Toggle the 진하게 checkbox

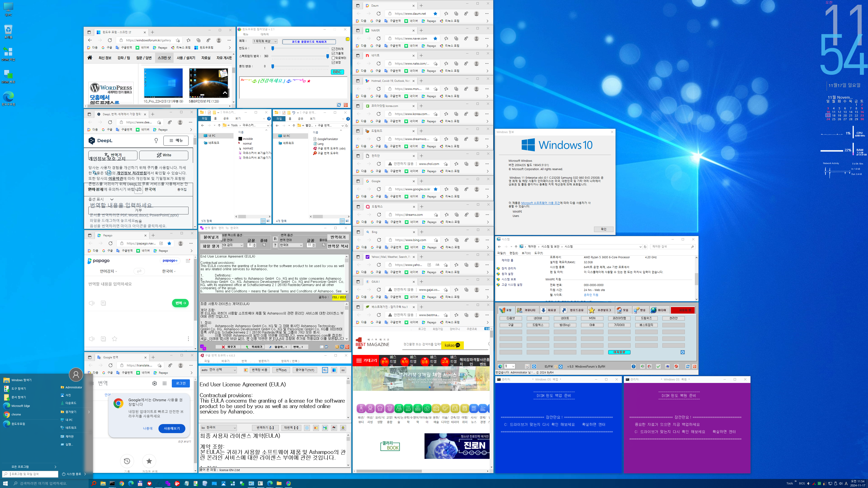pyautogui.click(x=333, y=49)
